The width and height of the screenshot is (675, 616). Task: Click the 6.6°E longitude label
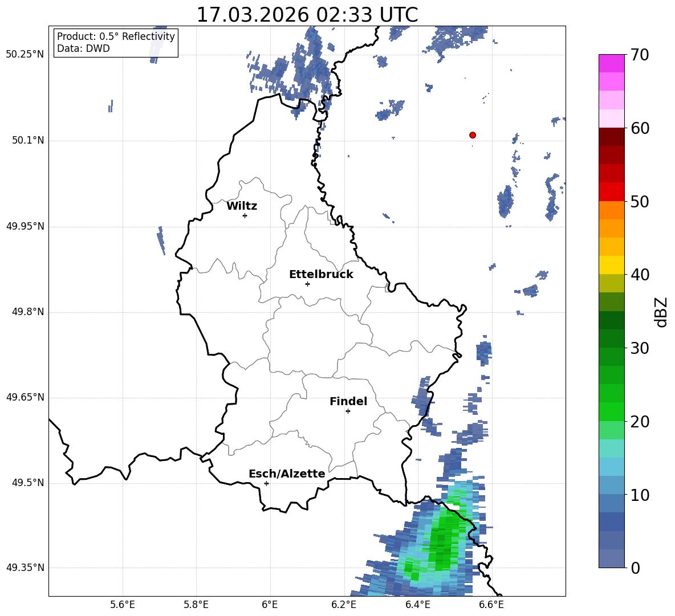pyautogui.click(x=491, y=605)
